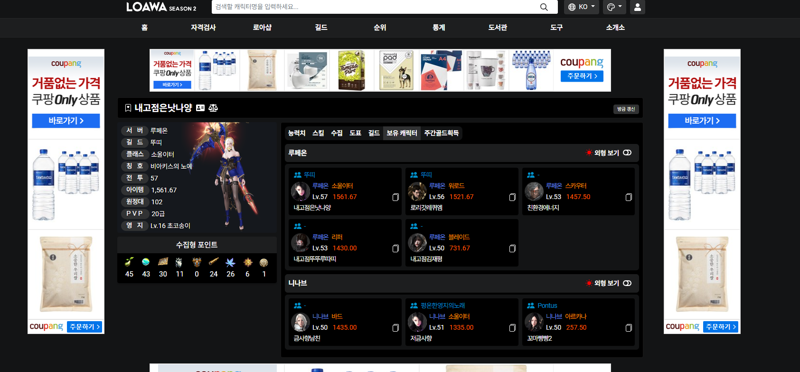Click the 바로가기 button in left Coupang ad
800x372 pixels.
(66, 121)
